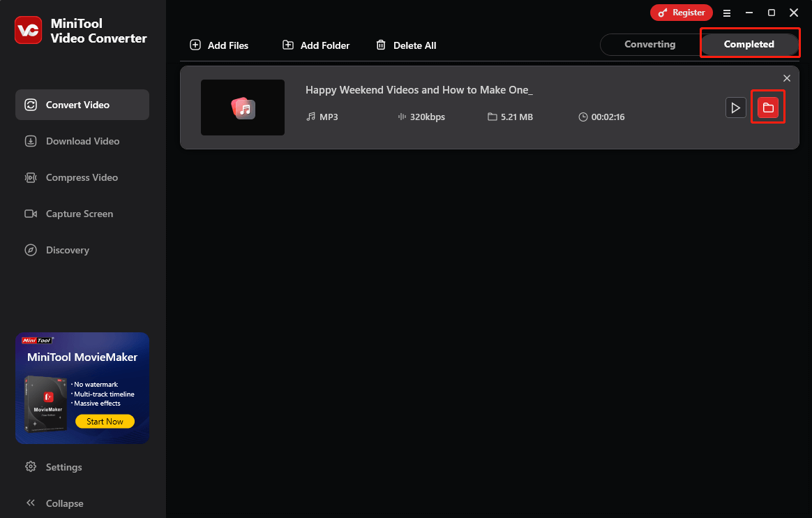Open Compress Video section
The width and height of the screenshot is (812, 518).
click(82, 177)
